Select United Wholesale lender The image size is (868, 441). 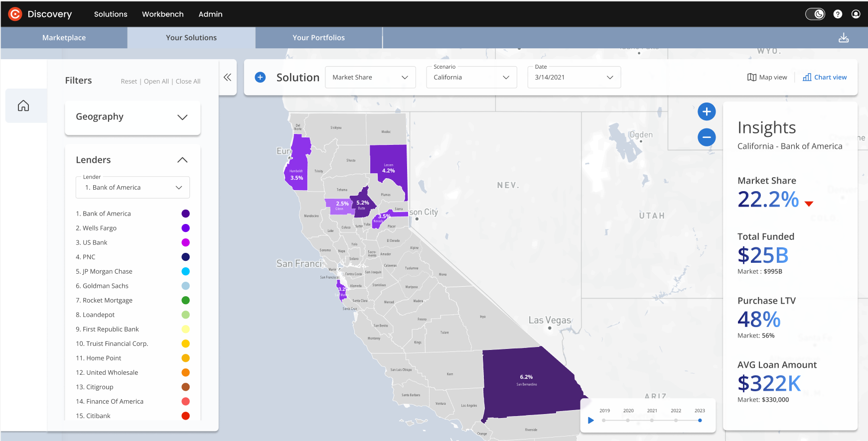(x=107, y=372)
